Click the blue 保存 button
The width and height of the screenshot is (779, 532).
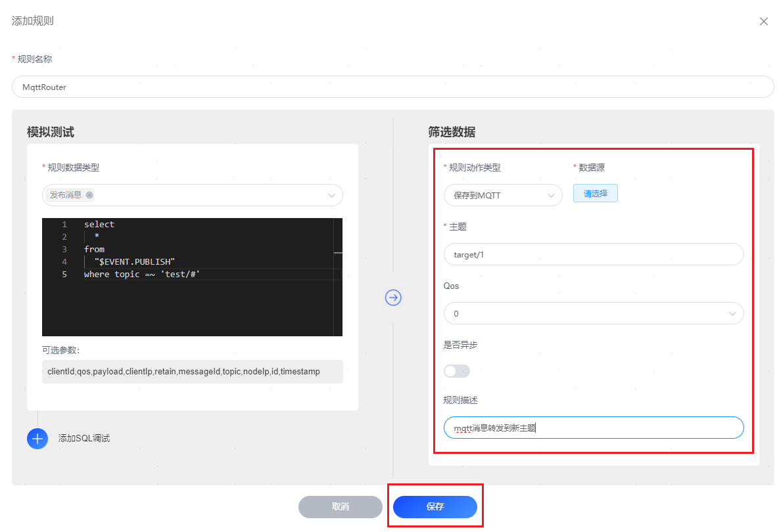tap(435, 506)
